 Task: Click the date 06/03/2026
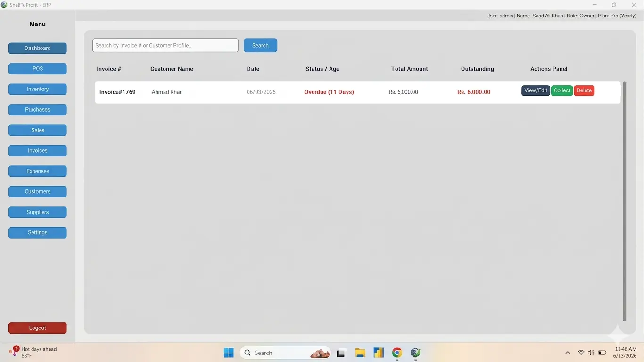261,92
